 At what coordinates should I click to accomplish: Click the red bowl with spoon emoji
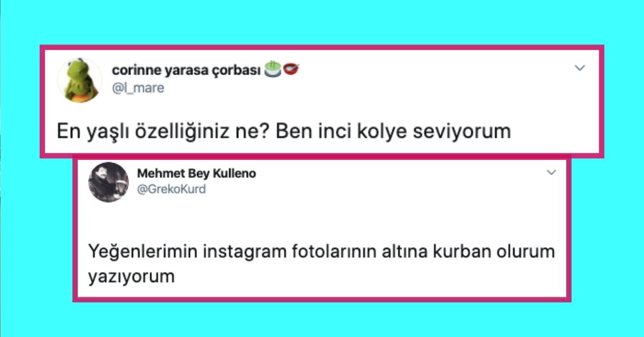(291, 70)
